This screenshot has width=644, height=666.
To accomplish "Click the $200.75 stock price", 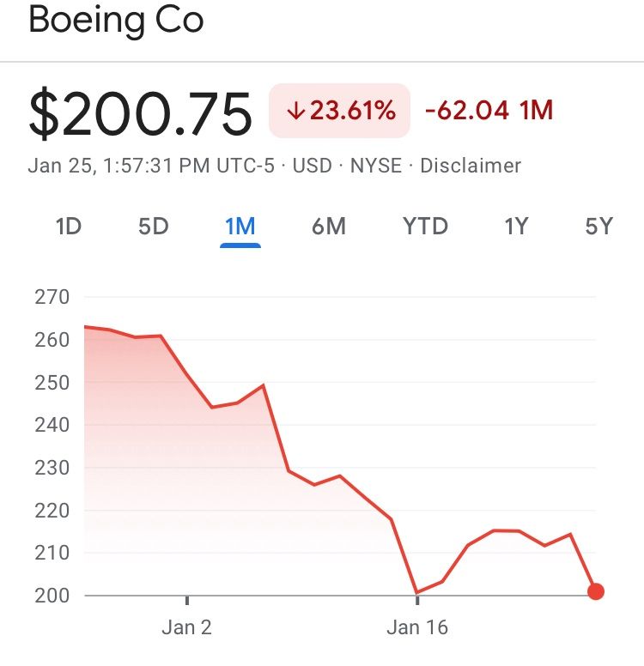I will tap(141, 114).
